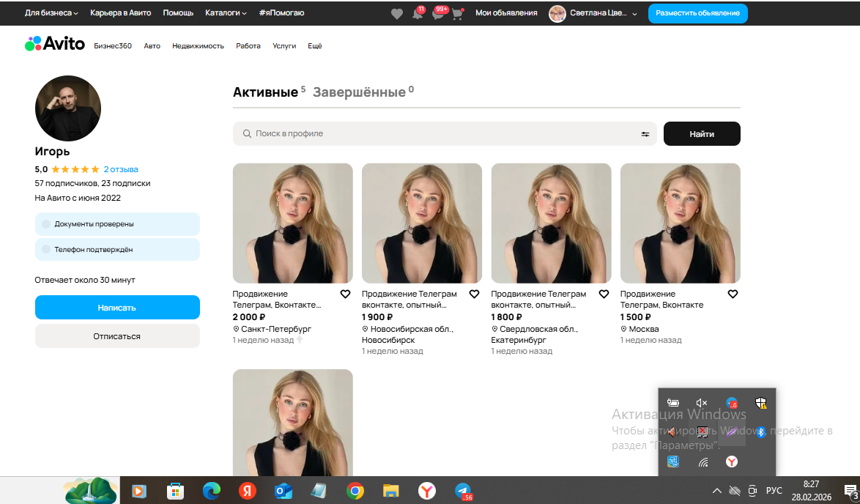Expand the Каталоги dropdown menu

tap(226, 13)
